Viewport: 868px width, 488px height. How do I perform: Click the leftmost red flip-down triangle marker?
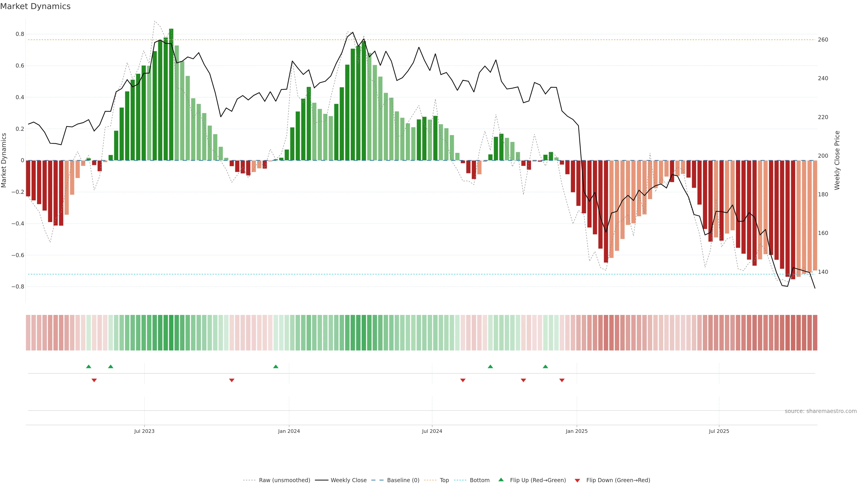click(94, 380)
